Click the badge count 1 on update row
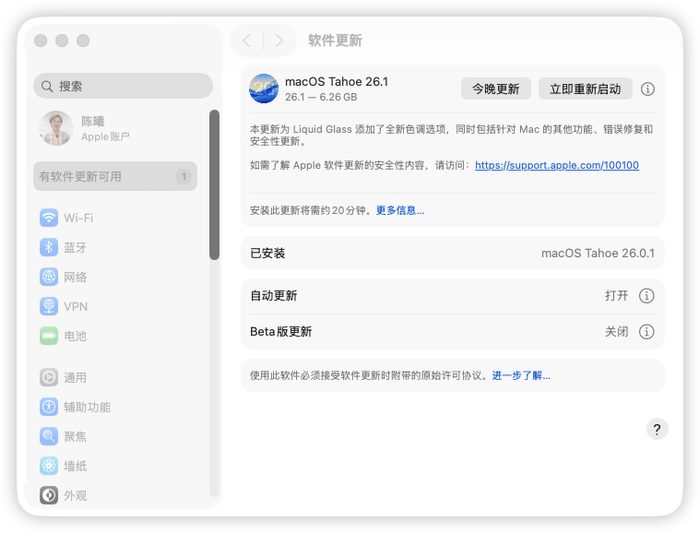 pos(183,176)
